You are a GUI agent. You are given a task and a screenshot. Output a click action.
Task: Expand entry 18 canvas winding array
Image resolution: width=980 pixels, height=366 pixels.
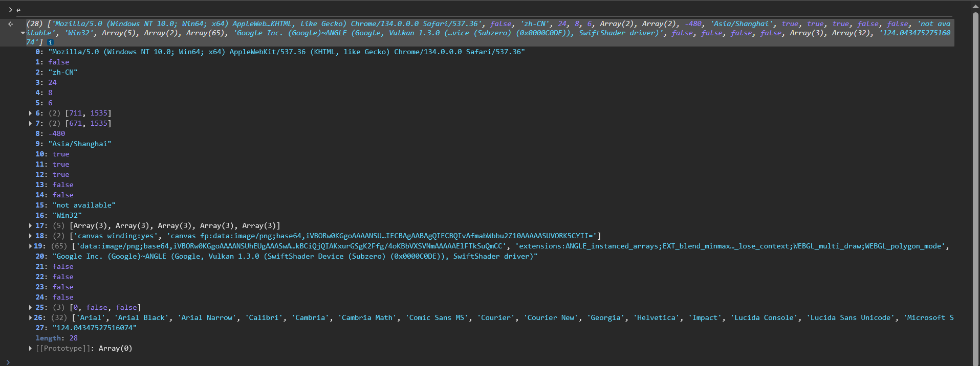pos(31,236)
